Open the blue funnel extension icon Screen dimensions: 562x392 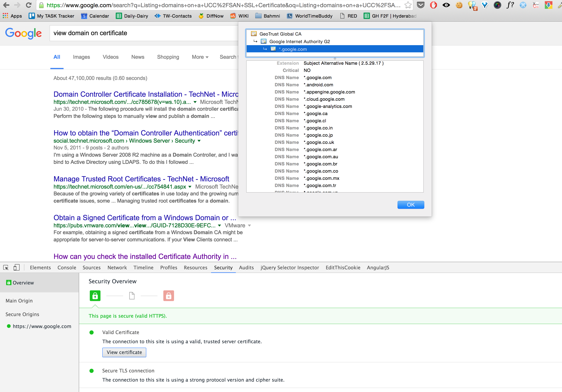pos(485,5)
